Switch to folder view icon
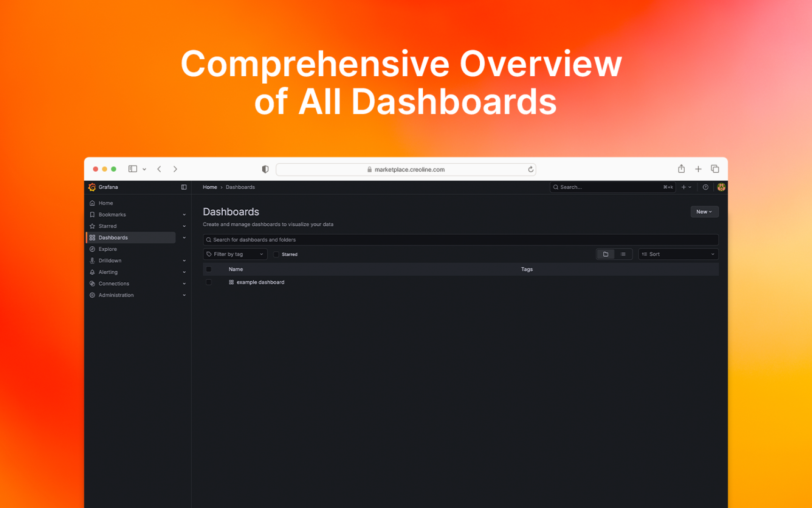 coord(606,254)
